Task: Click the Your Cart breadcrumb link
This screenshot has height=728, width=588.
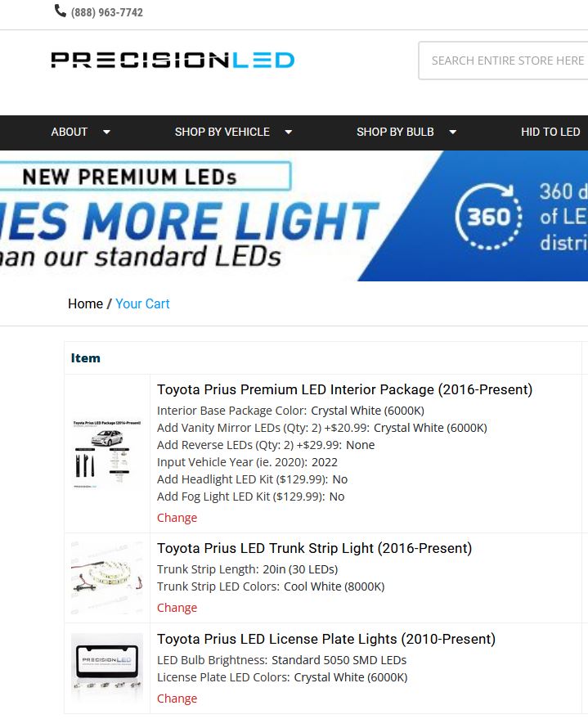Action: (x=142, y=303)
